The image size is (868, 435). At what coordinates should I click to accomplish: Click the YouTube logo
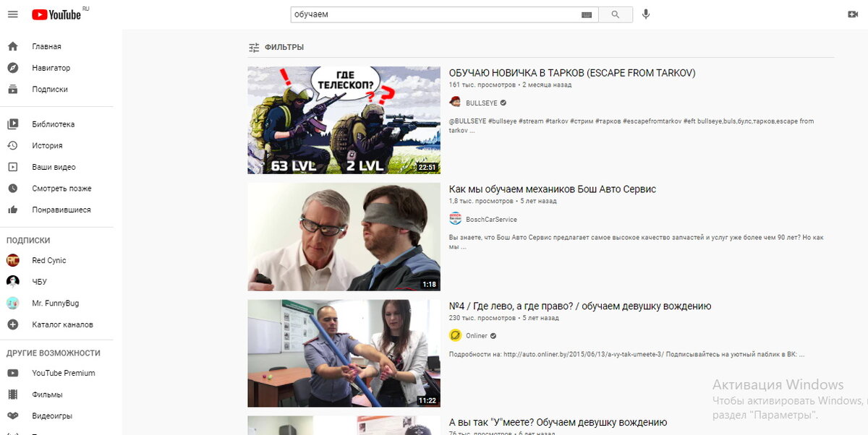[x=56, y=14]
